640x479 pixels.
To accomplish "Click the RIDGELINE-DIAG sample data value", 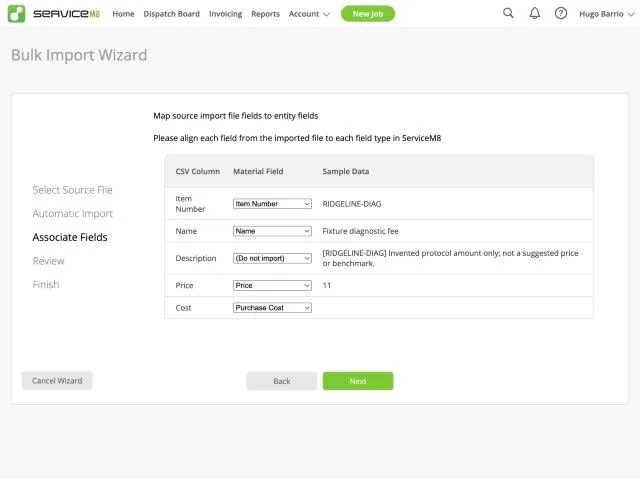I will (x=352, y=204).
